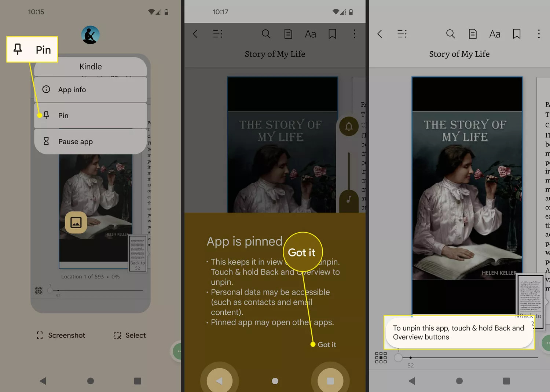This screenshot has height=392, width=550.
Task: Tap highlighted Back button in middle screen
Action: tap(219, 381)
